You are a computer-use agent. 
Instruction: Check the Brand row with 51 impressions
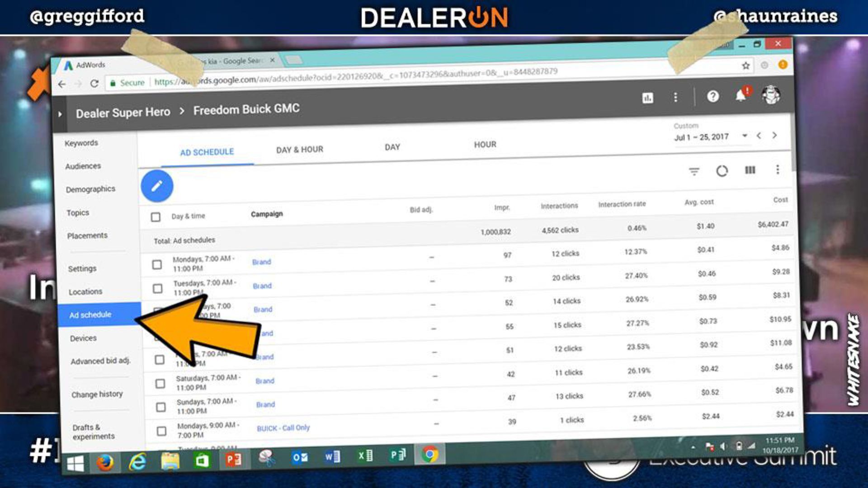(160, 360)
